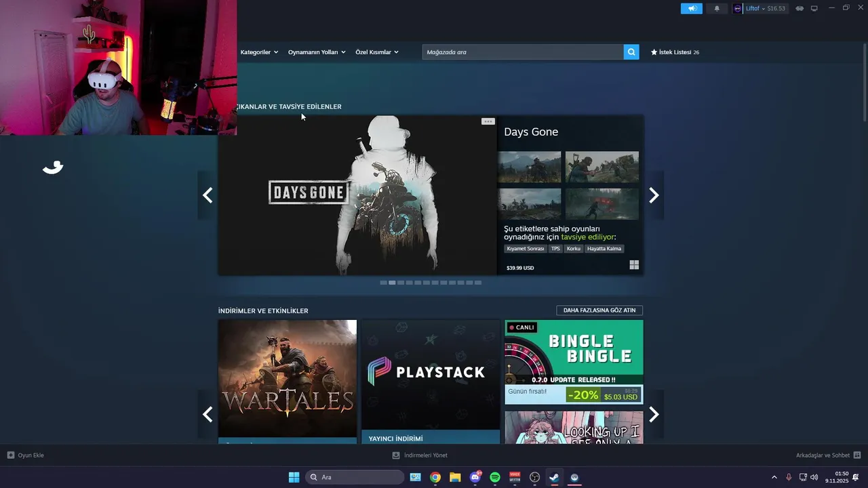Click the $39.99 USD price
Screen dimensions: 868x488
coord(520,268)
